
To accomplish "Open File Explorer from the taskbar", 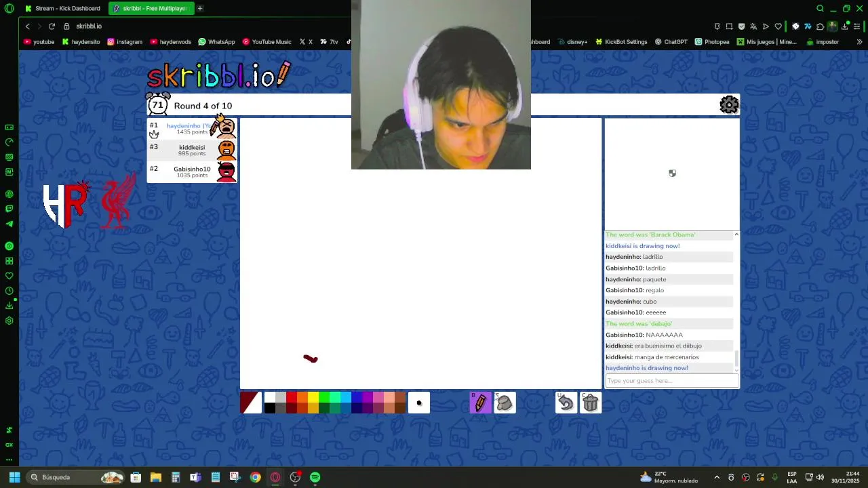I will 155,477.
